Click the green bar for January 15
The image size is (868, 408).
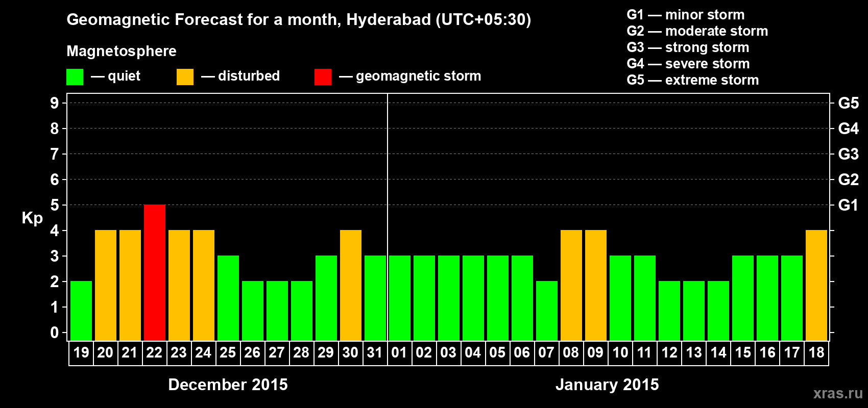point(743,298)
